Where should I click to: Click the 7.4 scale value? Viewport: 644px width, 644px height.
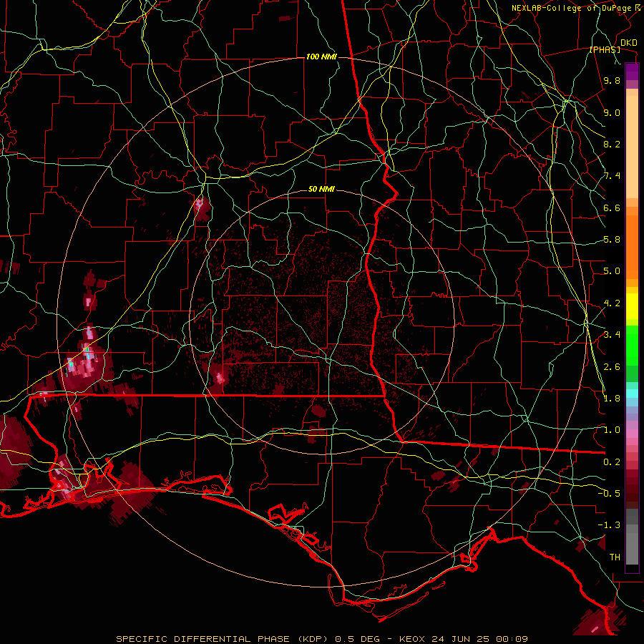point(612,176)
